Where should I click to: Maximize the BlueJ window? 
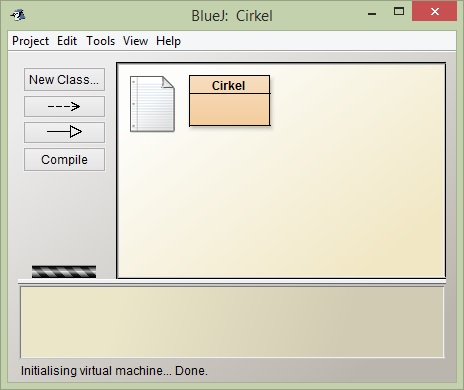click(x=399, y=12)
